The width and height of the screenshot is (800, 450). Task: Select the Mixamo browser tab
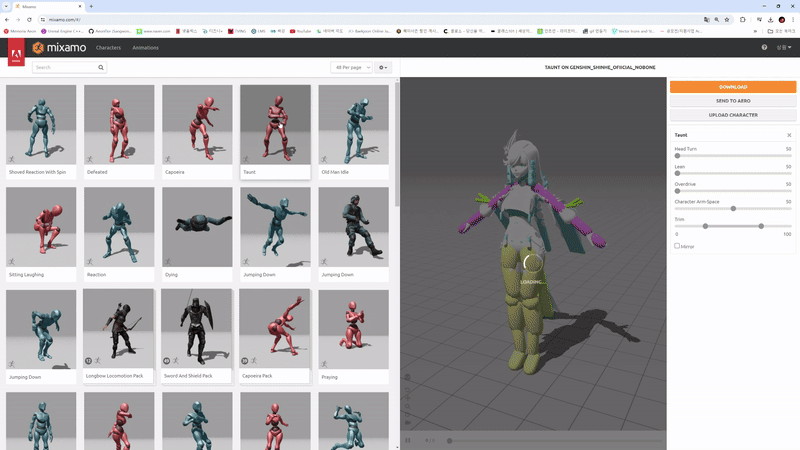tap(47, 6)
